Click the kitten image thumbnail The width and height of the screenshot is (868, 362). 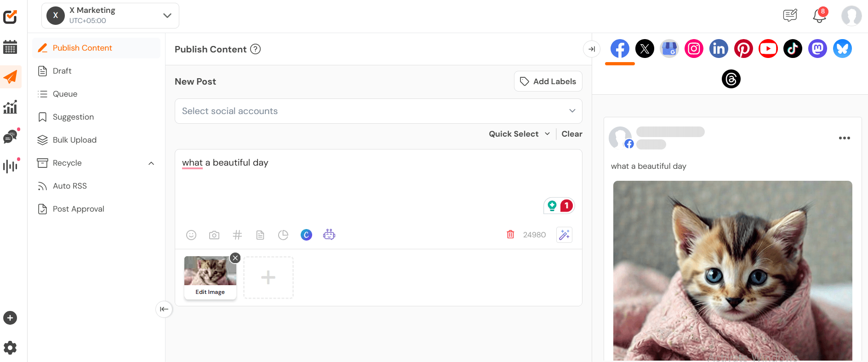pos(210,271)
